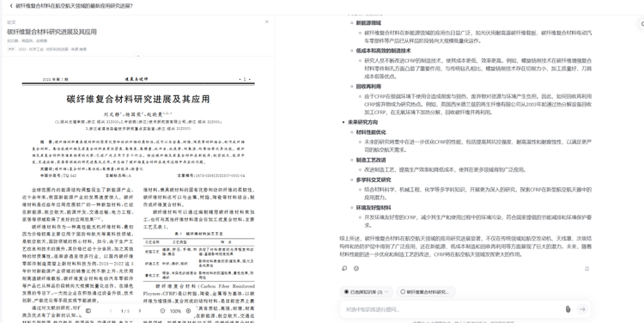
Task: Click the 未来研究方向 heading
Action: coord(362,123)
